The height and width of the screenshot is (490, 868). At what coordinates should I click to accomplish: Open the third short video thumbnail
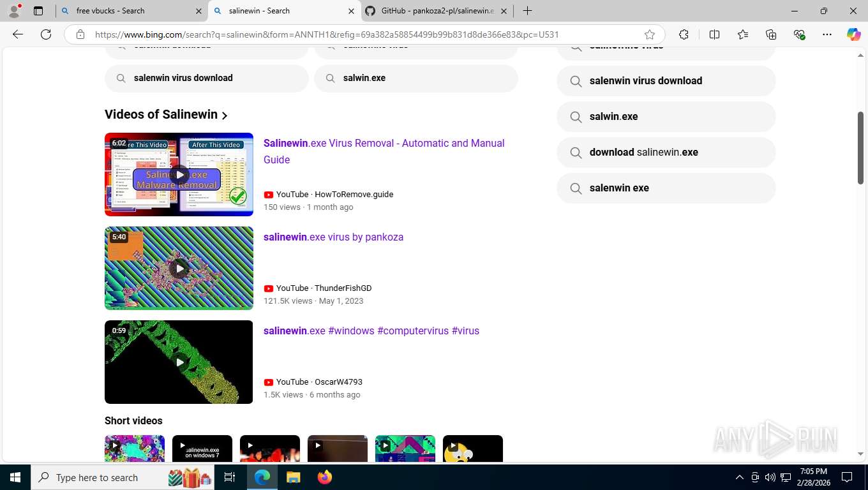click(x=270, y=449)
